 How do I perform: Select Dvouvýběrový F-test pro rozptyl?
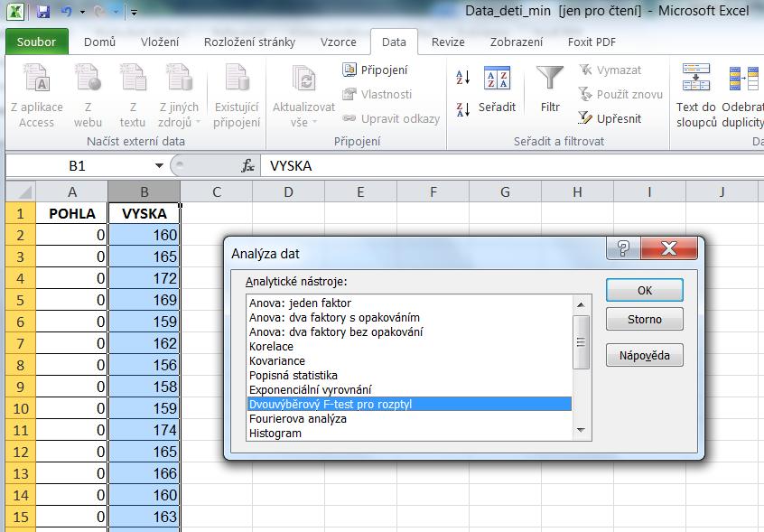click(409, 404)
